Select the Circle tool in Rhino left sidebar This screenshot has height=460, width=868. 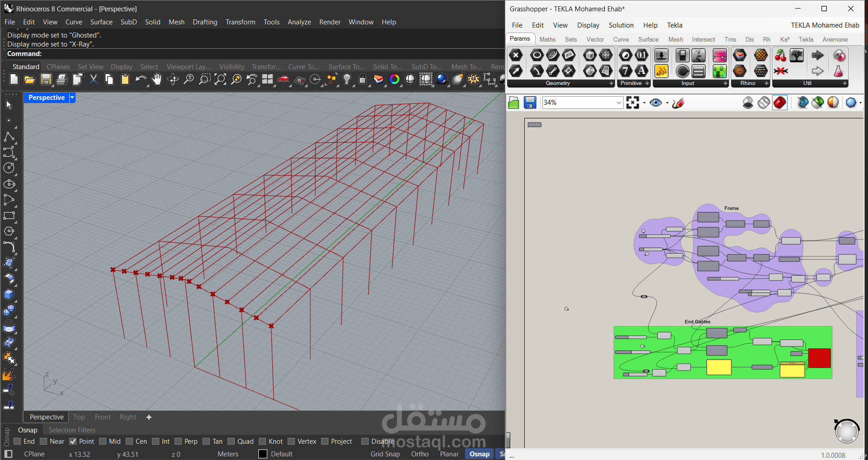point(9,168)
